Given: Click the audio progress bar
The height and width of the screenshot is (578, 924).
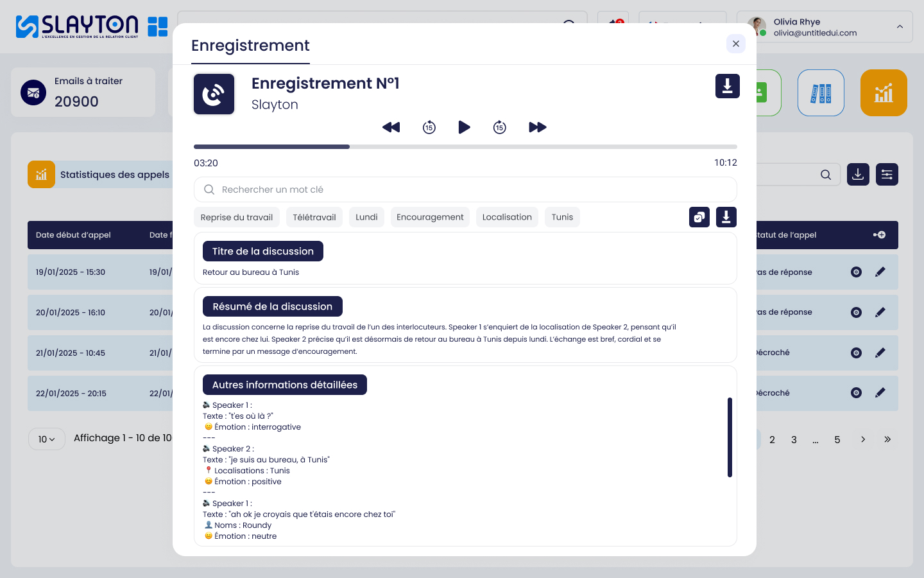Looking at the screenshot, I should tap(465, 147).
